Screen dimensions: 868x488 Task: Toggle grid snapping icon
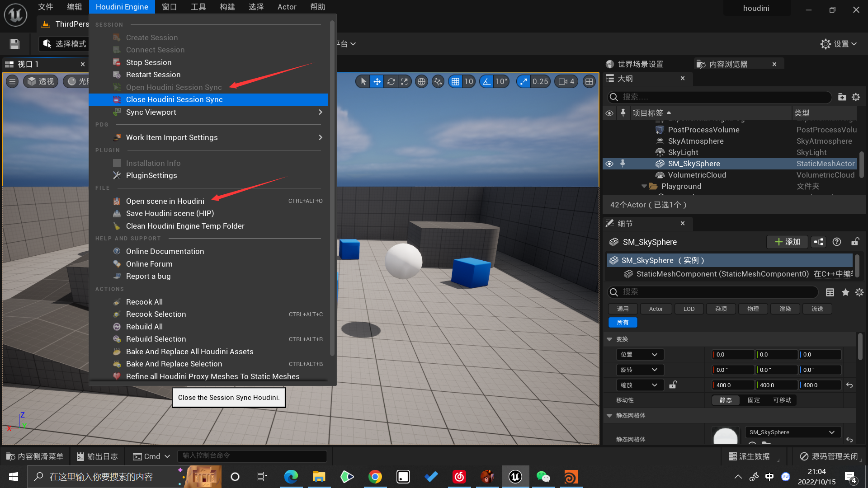pyautogui.click(x=455, y=81)
